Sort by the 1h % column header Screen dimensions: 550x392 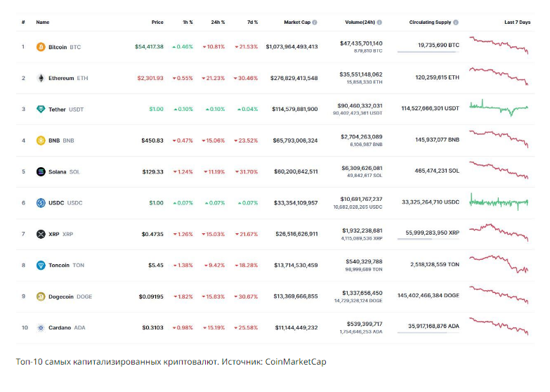point(188,22)
